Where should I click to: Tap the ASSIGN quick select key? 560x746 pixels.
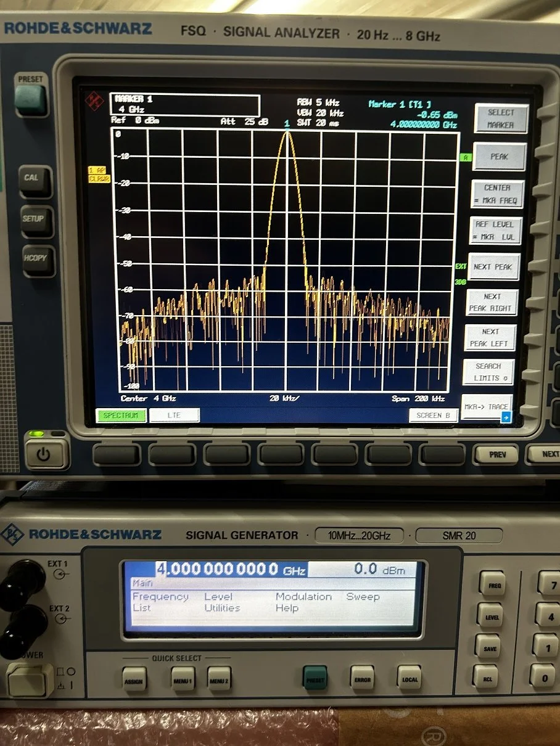click(134, 679)
